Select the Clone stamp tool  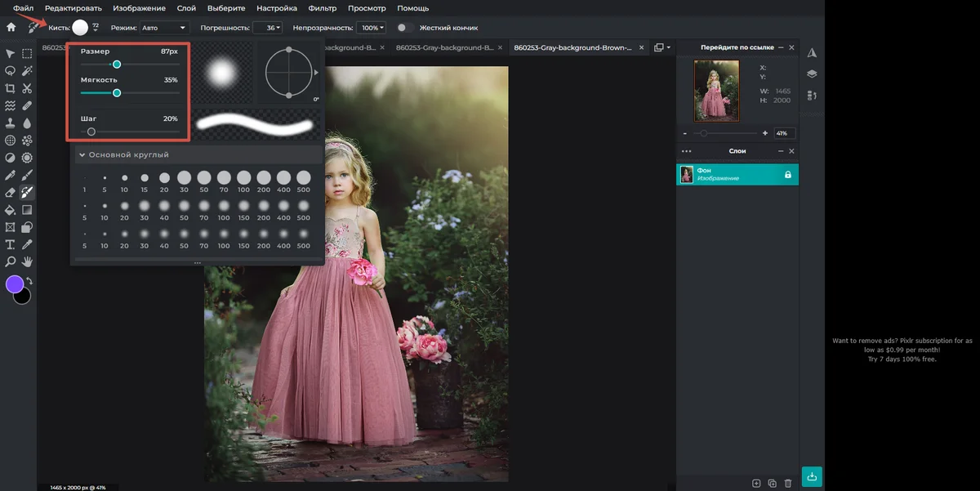11,123
